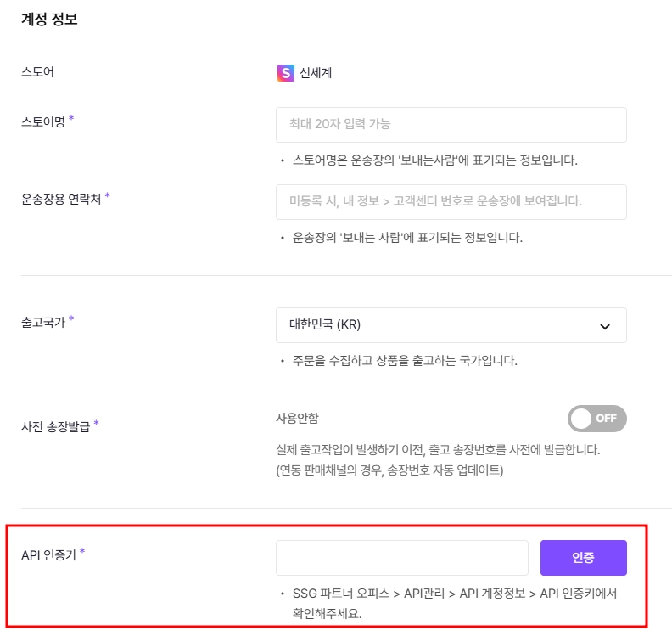Click the 계정 정보 heading
This screenshot has height=636, width=672.
[x=49, y=19]
